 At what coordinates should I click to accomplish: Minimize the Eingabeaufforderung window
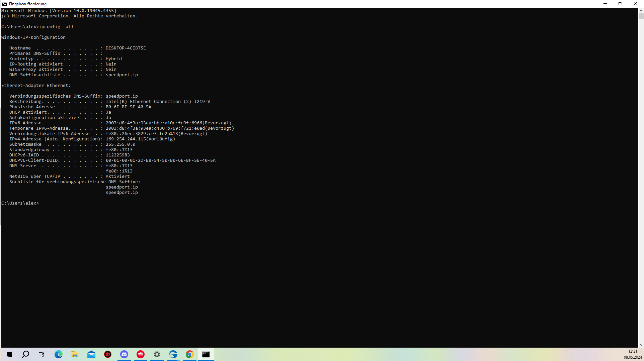coord(605,4)
